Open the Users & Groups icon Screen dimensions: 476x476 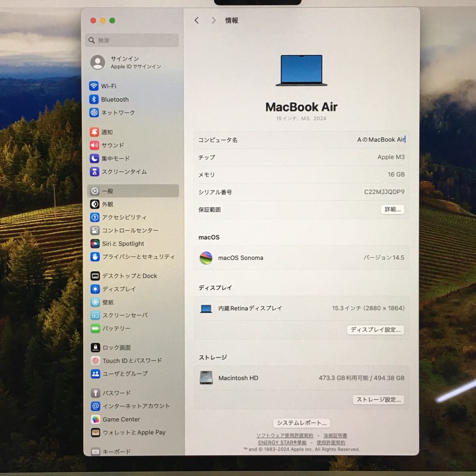pyautogui.click(x=96, y=374)
